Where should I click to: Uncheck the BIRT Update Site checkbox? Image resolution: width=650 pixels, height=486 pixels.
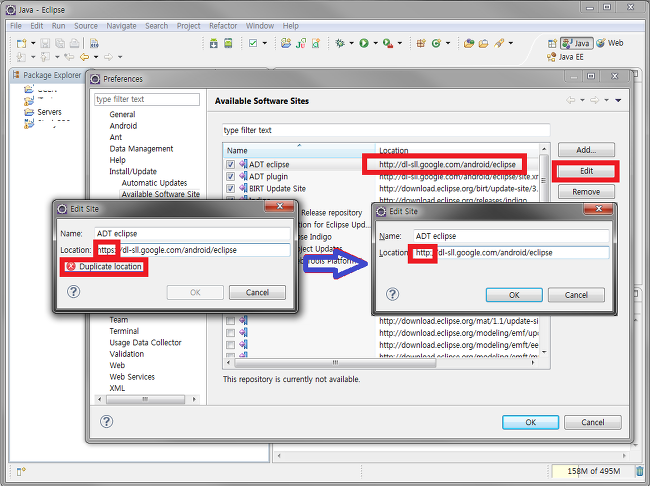[230, 189]
